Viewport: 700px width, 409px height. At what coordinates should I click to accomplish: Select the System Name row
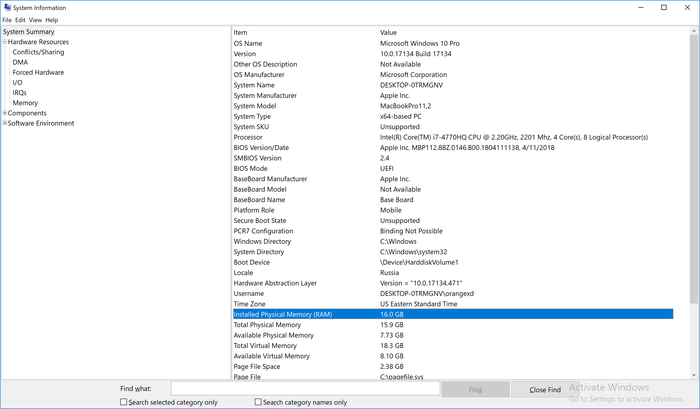point(453,85)
